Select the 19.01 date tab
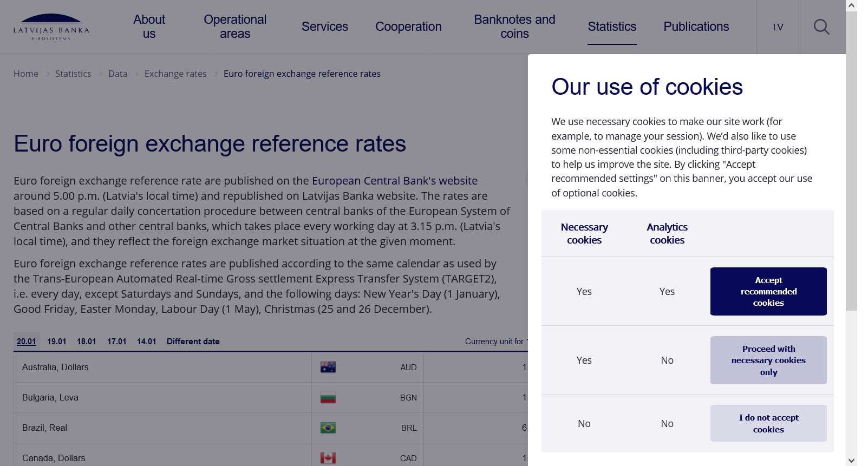The image size is (868, 466). [56, 342]
